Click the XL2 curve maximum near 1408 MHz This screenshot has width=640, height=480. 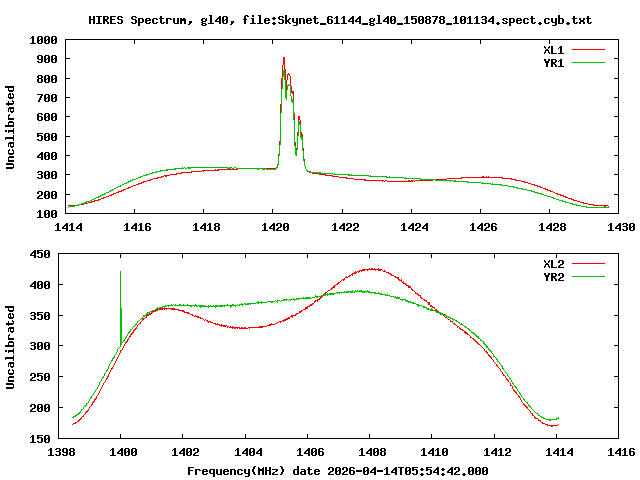click(372, 269)
